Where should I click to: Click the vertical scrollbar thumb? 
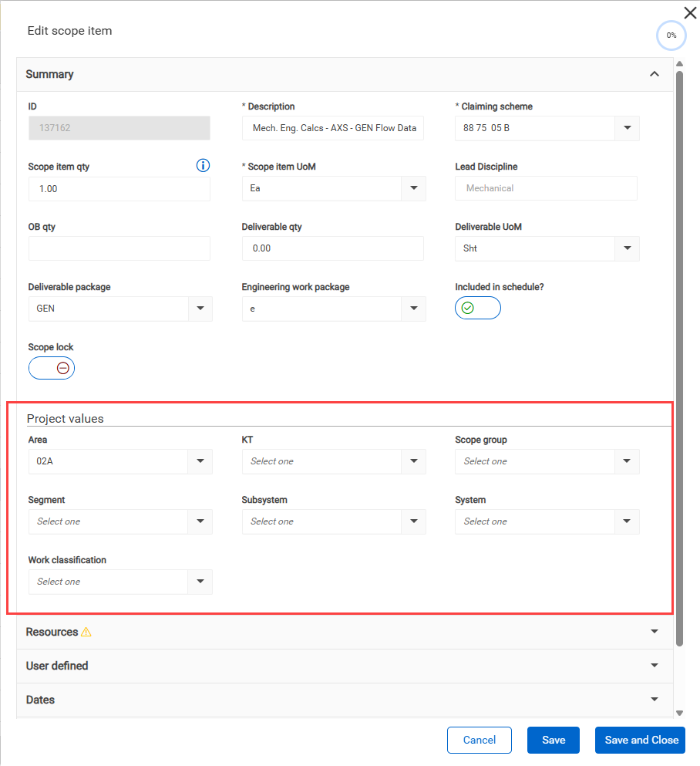(x=679, y=359)
